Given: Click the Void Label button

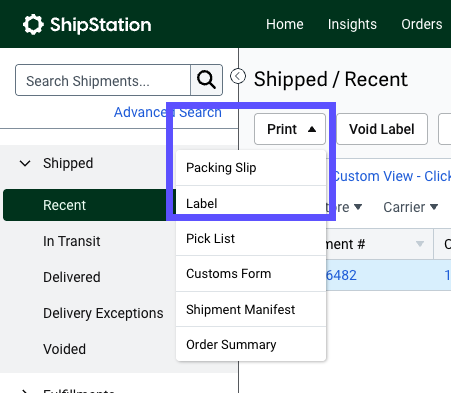Looking at the screenshot, I should click(382, 129).
